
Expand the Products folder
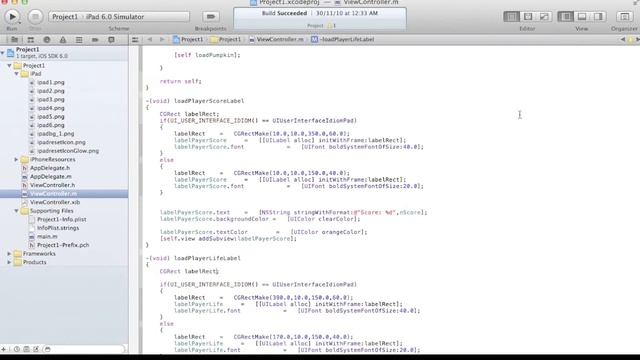tap(9, 262)
